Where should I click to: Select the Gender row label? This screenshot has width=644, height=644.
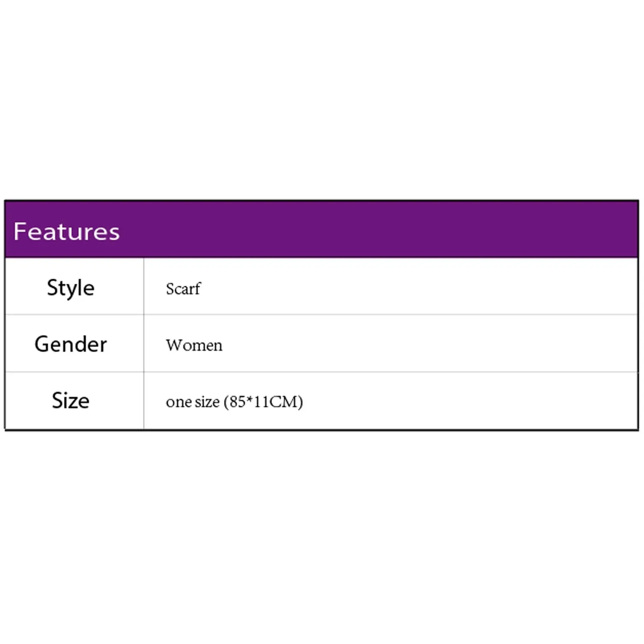(x=71, y=344)
